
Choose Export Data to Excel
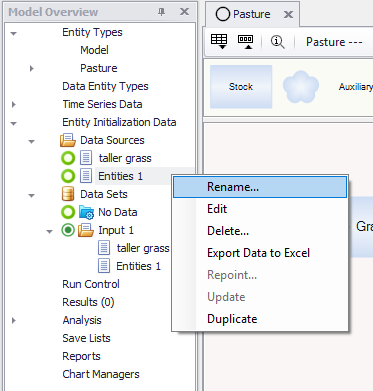click(x=260, y=253)
